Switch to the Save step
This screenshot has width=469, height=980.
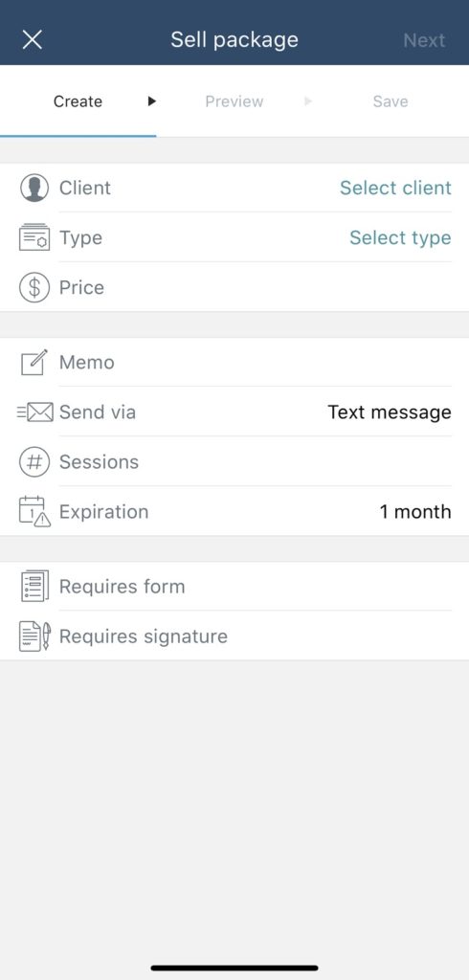pos(391,101)
